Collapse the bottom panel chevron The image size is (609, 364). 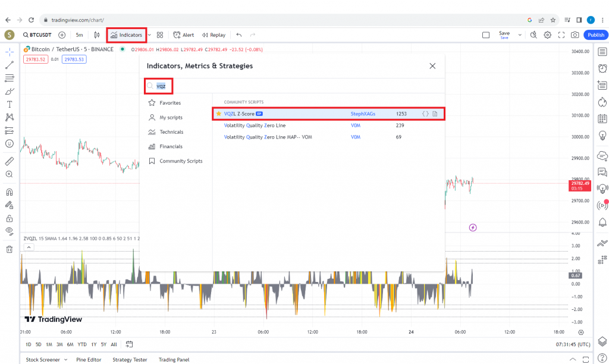click(x=573, y=359)
